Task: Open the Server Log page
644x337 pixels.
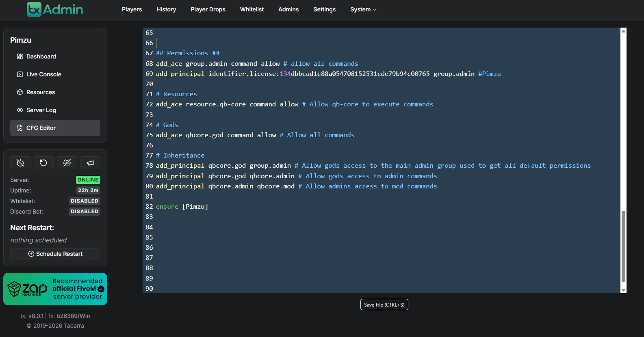Action: [x=55, y=110]
